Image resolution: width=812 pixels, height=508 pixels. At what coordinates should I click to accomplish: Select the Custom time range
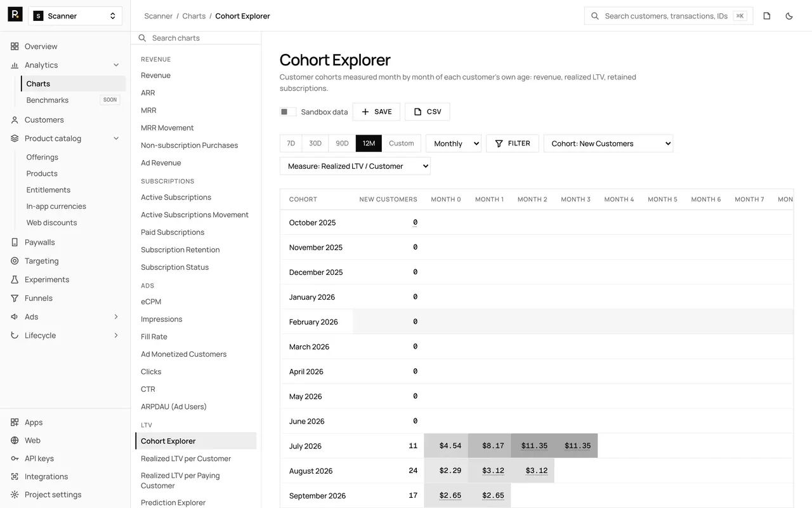coord(402,144)
